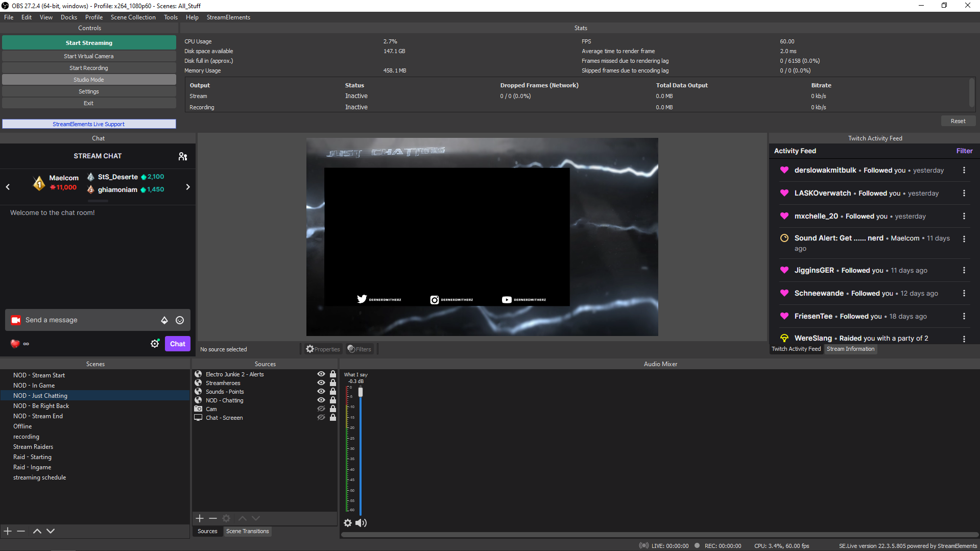
Task: Switch to the Scene Transitions tab
Action: [247, 531]
